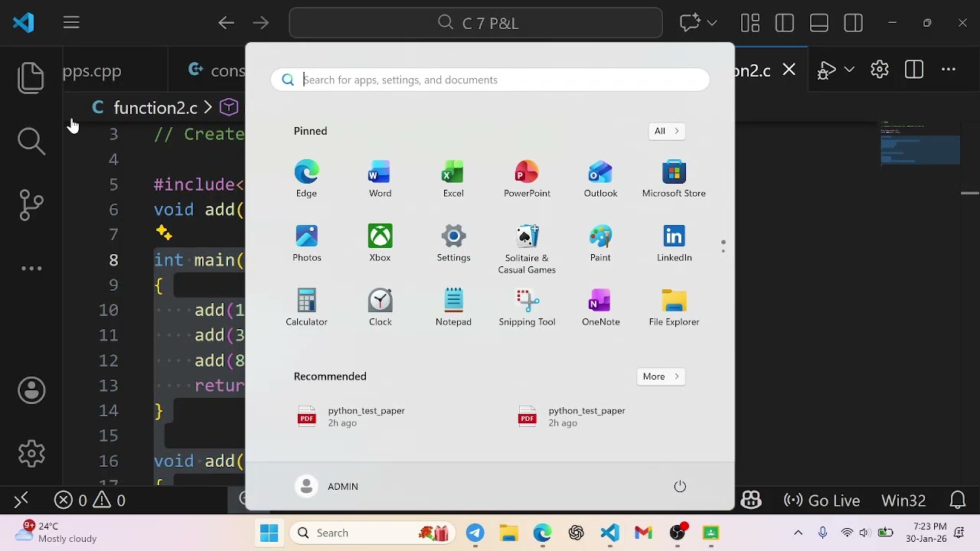Open the VS Code hamburger application menu
Screen dimensions: 980x551
pos(71,23)
